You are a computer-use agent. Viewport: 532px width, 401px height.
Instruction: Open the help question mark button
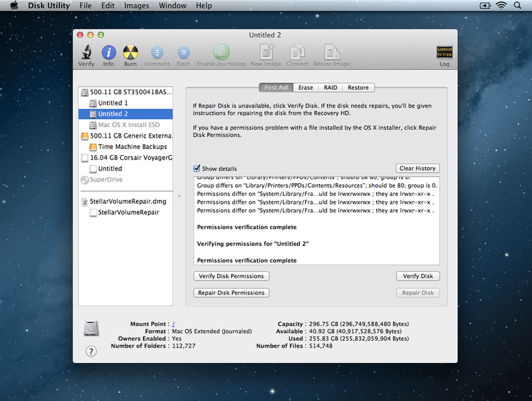[x=91, y=351]
